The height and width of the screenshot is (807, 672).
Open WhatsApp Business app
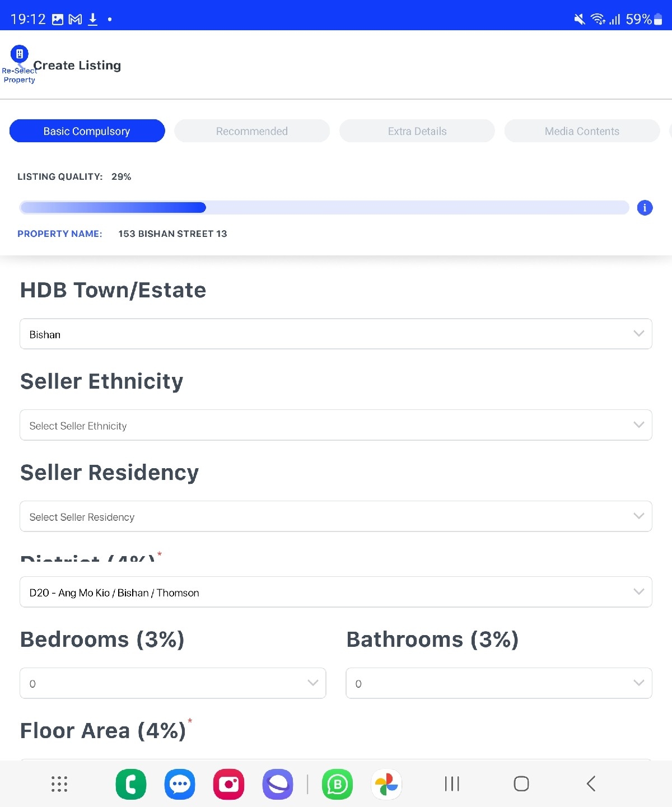[x=337, y=784]
